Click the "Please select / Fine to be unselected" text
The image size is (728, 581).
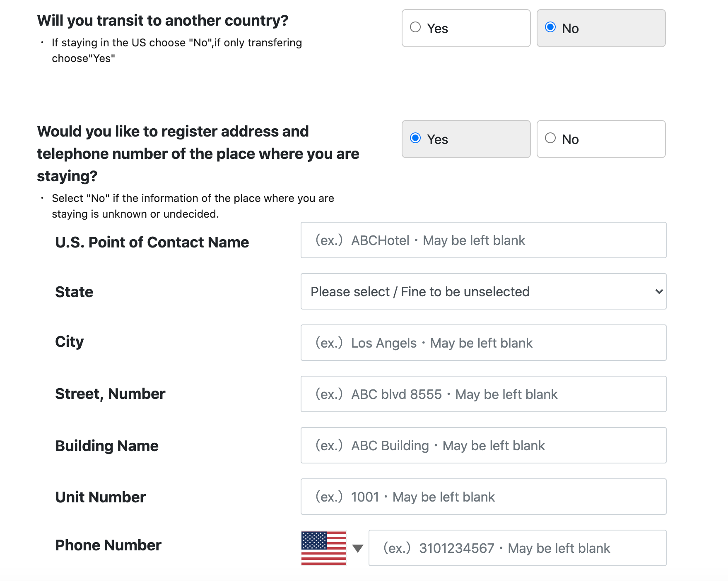[x=420, y=291]
